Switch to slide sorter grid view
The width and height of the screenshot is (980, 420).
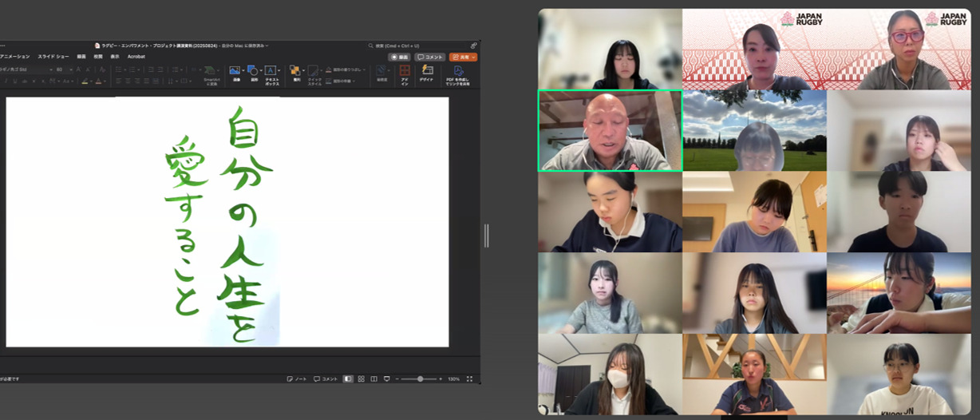362,378
